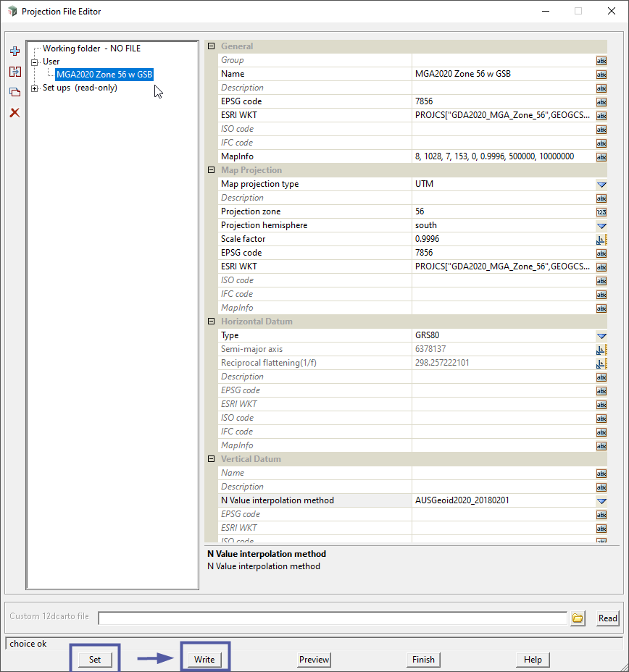Screen dimensions: 629x672
Task: Click the measure icon beside Scale factor
Action: coord(601,239)
